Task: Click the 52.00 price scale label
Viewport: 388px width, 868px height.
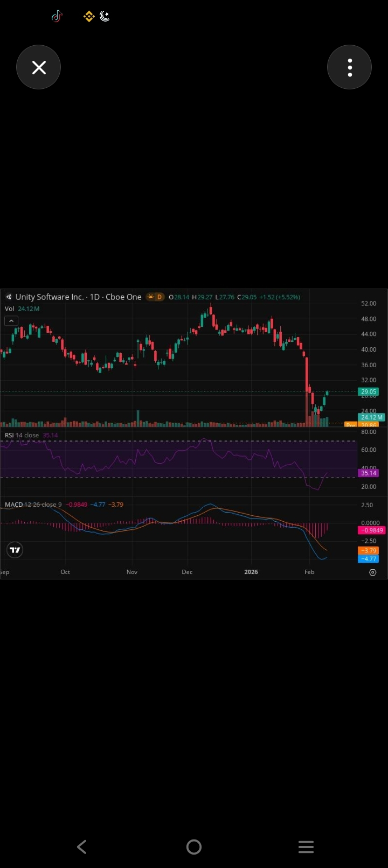Action: coord(369,304)
